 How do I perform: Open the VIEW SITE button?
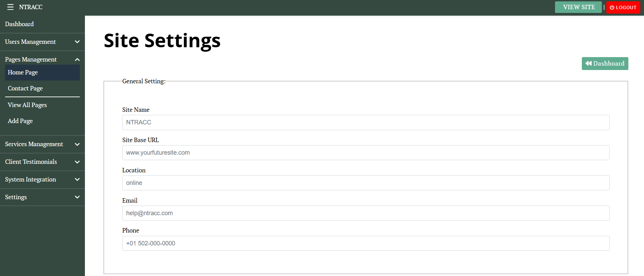point(578,7)
